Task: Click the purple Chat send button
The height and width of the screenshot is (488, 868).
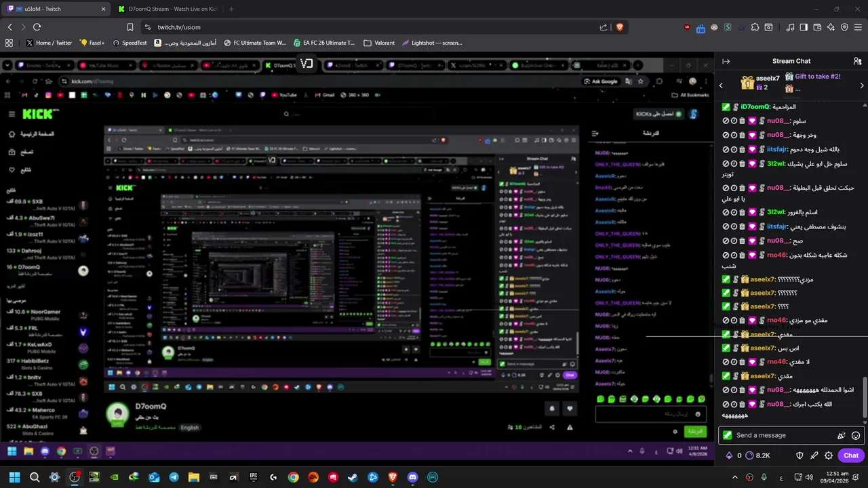Action: [x=851, y=455]
